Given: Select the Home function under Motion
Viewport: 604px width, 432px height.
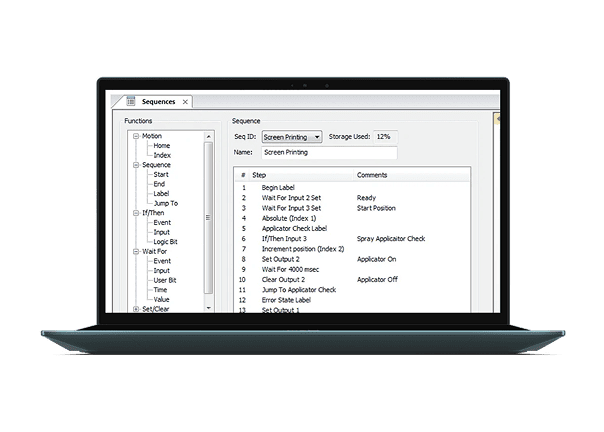Looking at the screenshot, I should tap(161, 146).
